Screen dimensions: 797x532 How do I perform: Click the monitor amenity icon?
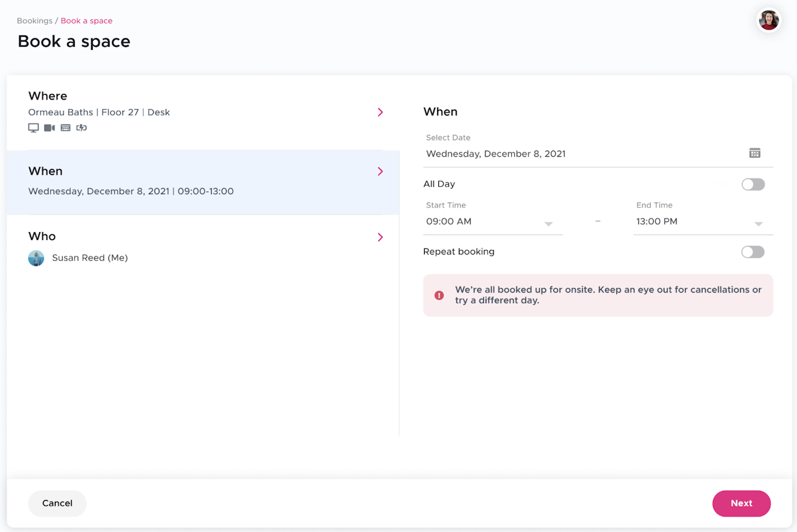pyautogui.click(x=34, y=128)
